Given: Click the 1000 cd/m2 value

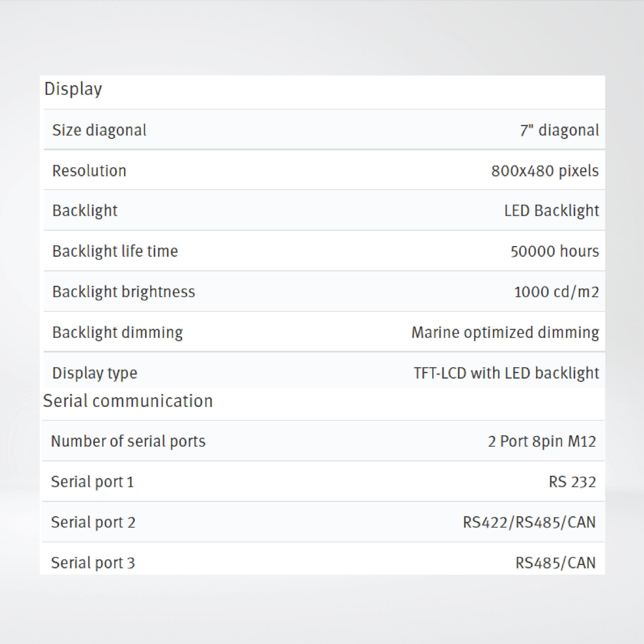Looking at the screenshot, I should coord(556,292).
